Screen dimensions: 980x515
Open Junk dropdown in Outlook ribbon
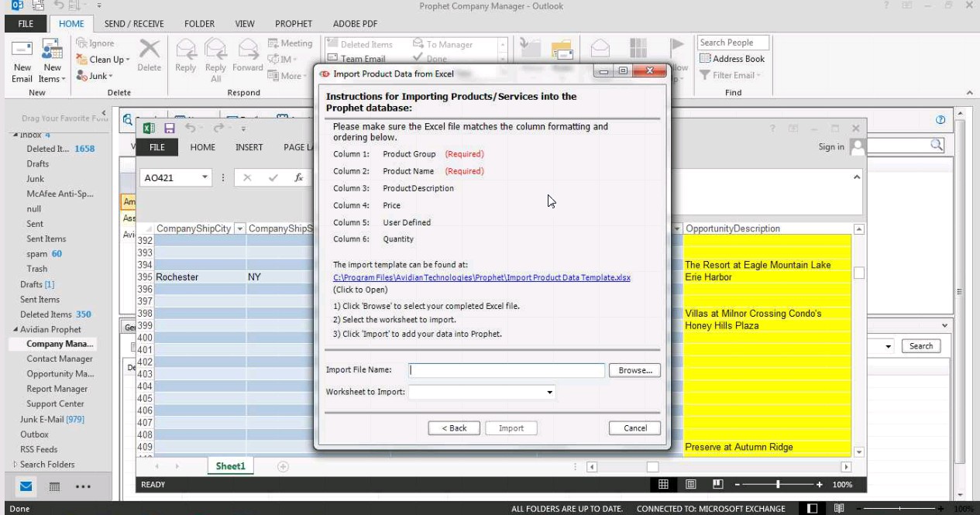click(x=95, y=76)
